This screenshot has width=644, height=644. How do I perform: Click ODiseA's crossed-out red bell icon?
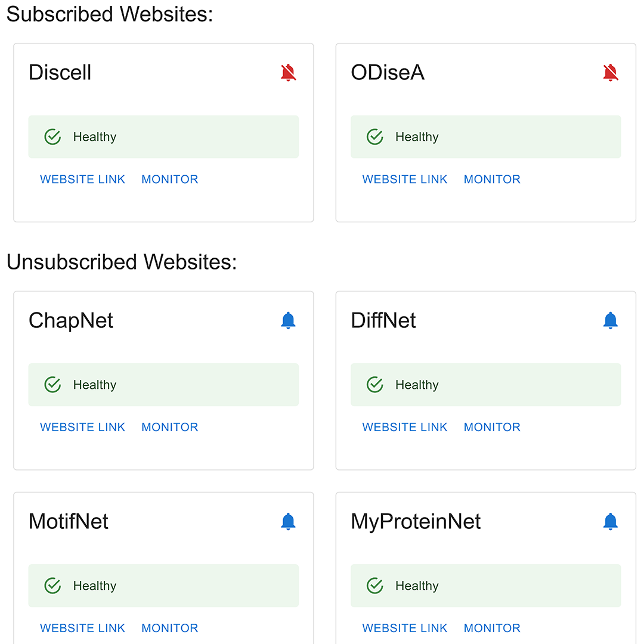pyautogui.click(x=610, y=73)
